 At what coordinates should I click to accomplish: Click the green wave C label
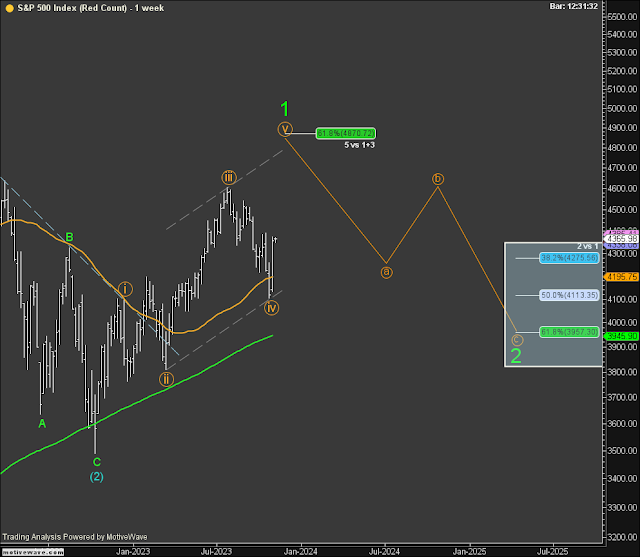[97, 462]
